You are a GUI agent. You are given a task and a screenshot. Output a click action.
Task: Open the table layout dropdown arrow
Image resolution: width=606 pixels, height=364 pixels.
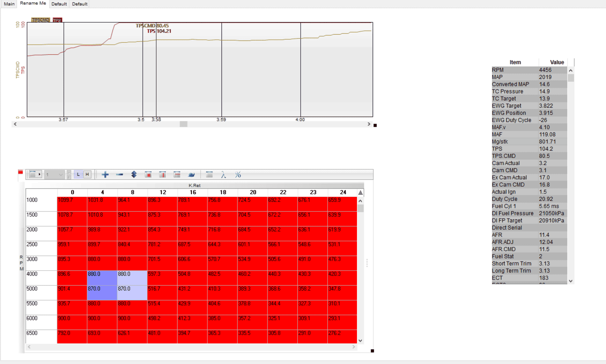coord(40,174)
